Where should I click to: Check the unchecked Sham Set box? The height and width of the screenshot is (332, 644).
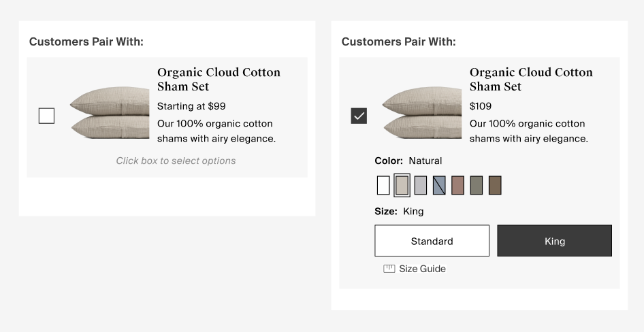point(46,116)
